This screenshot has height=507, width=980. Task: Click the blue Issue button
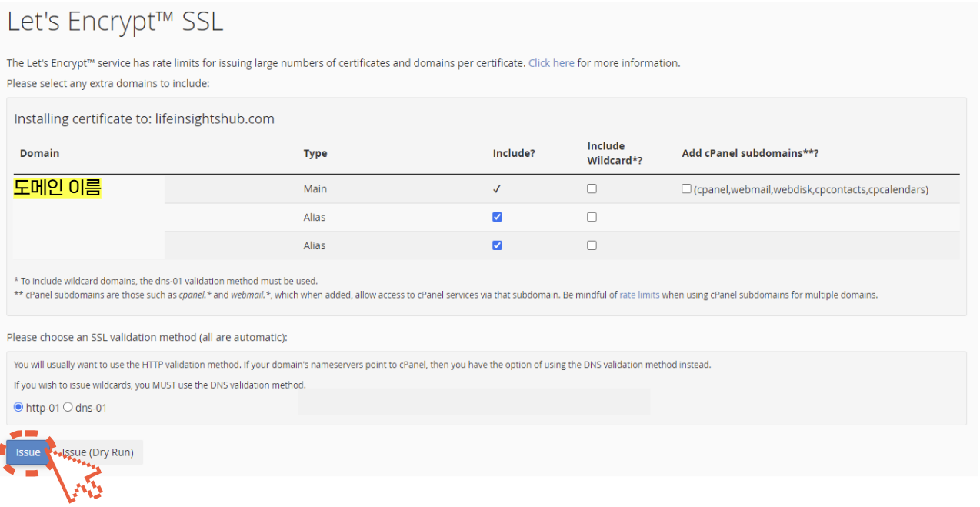(28, 452)
